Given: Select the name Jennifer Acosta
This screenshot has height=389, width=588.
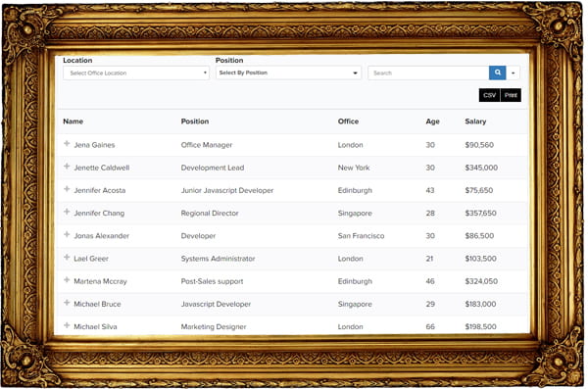Looking at the screenshot, I should tap(100, 190).
